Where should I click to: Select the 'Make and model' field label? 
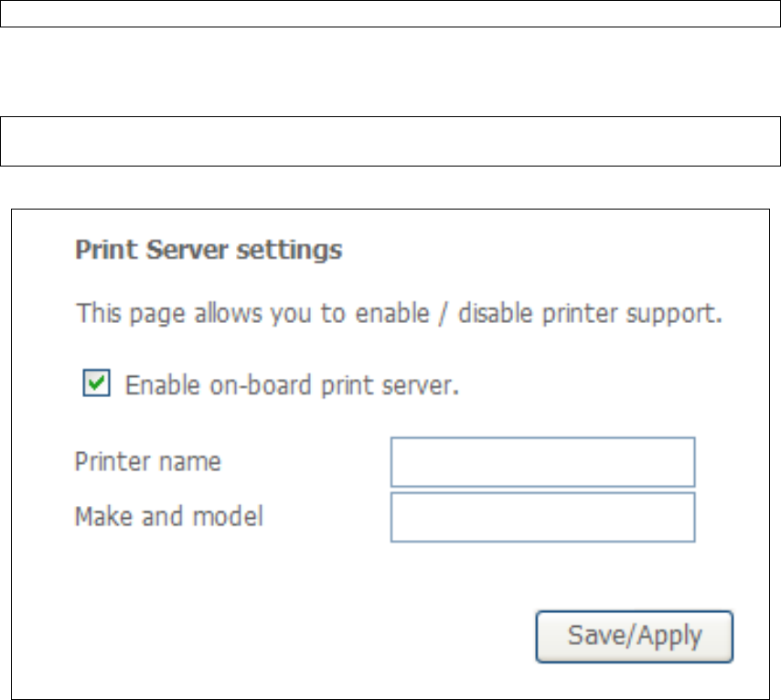point(169,516)
